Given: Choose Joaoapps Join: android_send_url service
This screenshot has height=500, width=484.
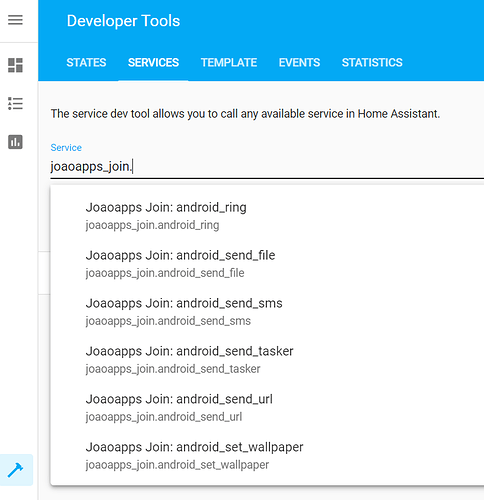Looking at the screenshot, I should coord(267,408).
